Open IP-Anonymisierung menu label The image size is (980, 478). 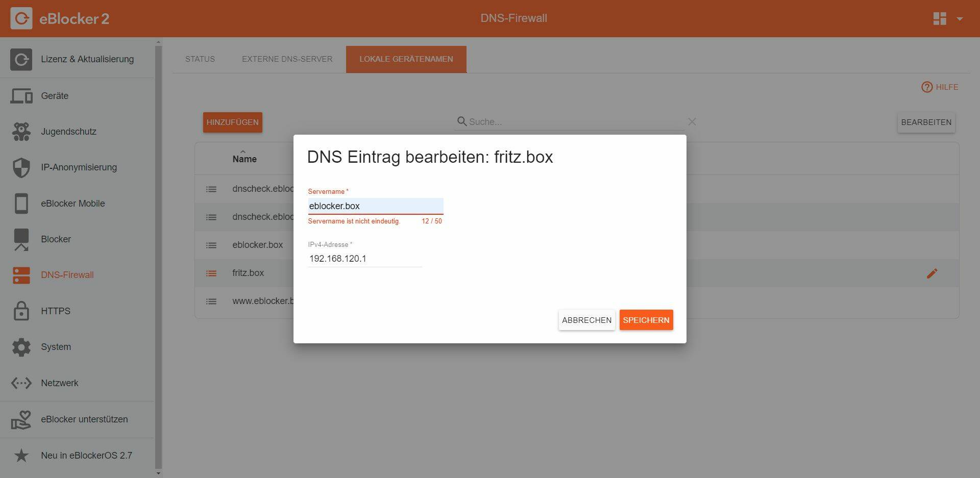click(79, 167)
